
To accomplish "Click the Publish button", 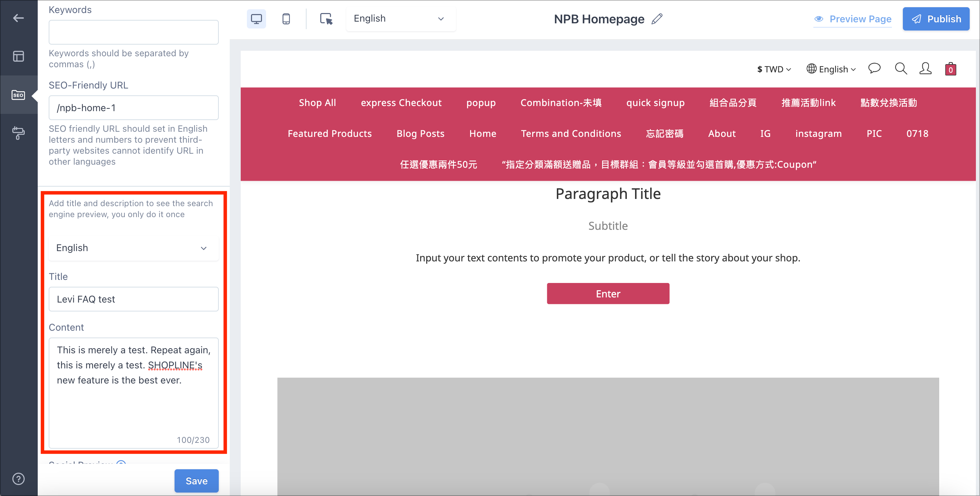I will point(936,19).
